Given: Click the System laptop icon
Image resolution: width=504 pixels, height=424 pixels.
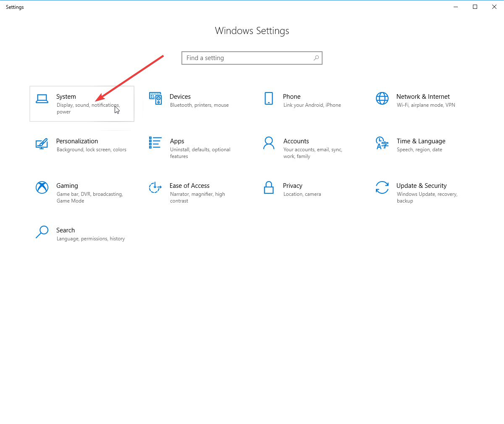Looking at the screenshot, I should 42,99.
